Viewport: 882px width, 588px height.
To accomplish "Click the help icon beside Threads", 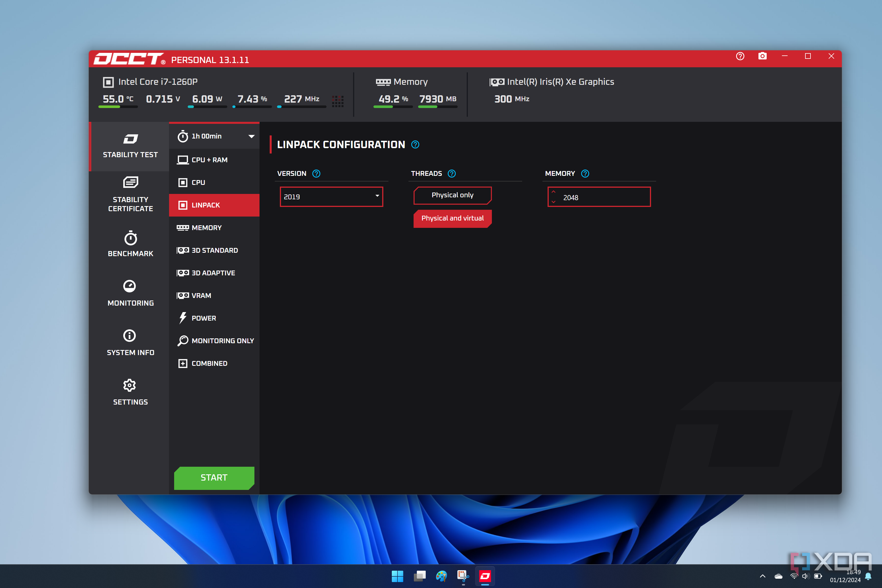I will [x=451, y=174].
